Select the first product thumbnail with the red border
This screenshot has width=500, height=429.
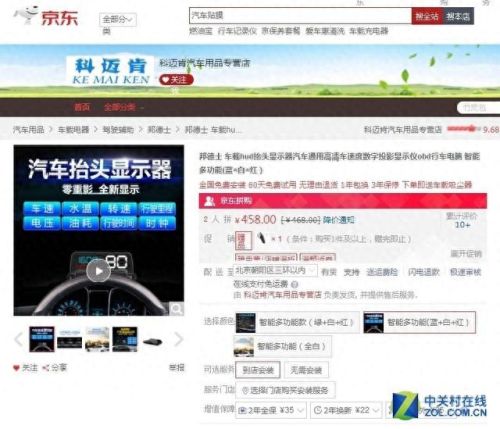coord(42,339)
